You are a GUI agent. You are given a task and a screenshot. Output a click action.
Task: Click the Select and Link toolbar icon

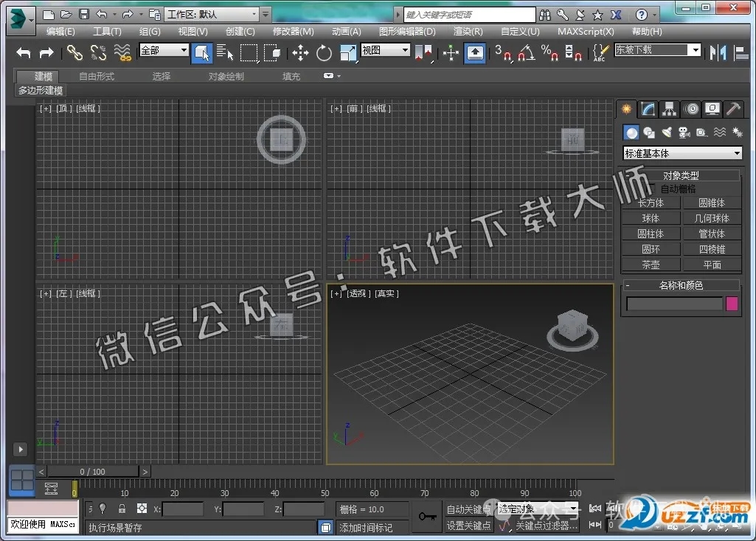74,53
